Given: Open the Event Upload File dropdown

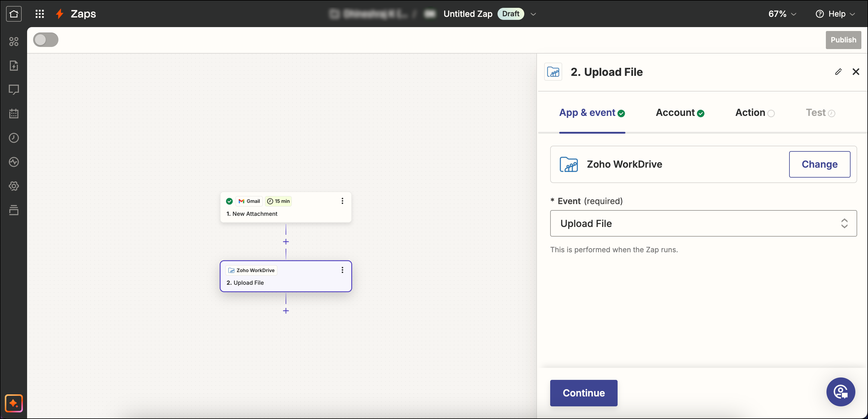Looking at the screenshot, I should [x=704, y=223].
